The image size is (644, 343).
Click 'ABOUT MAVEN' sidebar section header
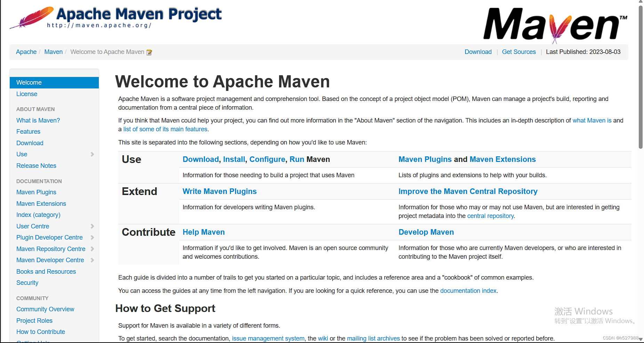coord(35,109)
